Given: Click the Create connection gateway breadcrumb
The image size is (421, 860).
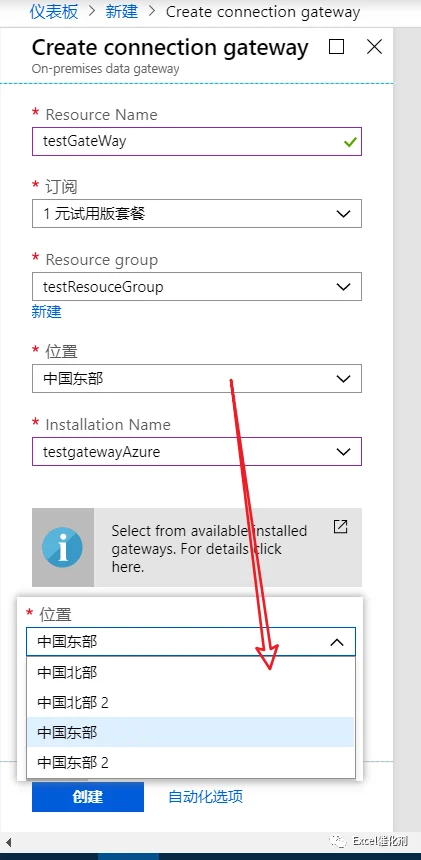Looking at the screenshot, I should click(x=263, y=12).
